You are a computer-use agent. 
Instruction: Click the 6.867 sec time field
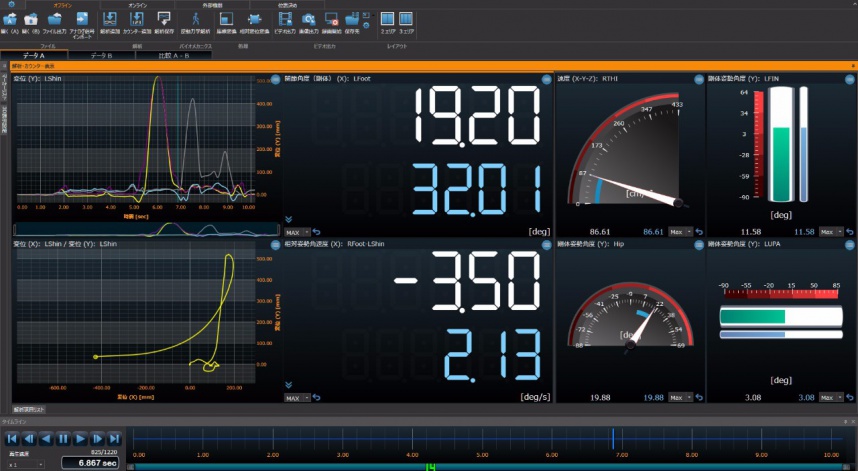(x=91, y=464)
